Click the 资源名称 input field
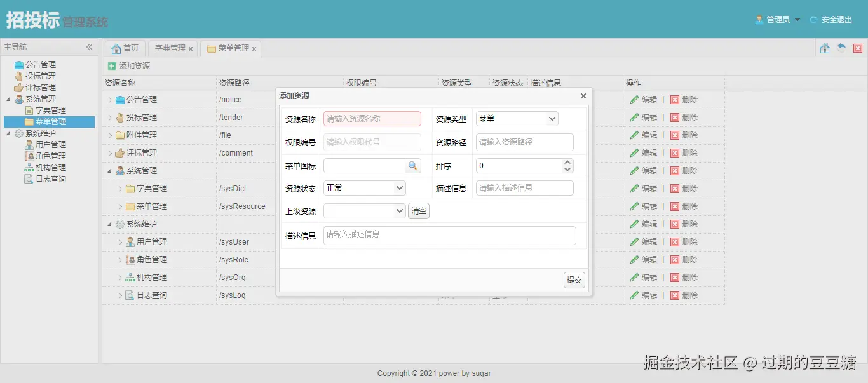The width and height of the screenshot is (868, 383). [372, 119]
